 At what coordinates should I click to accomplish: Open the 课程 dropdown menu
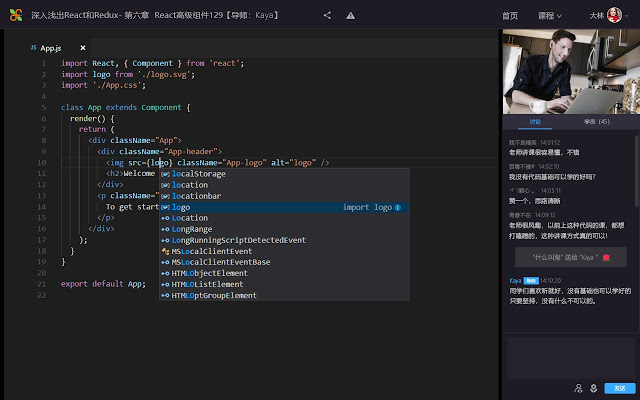pyautogui.click(x=549, y=16)
